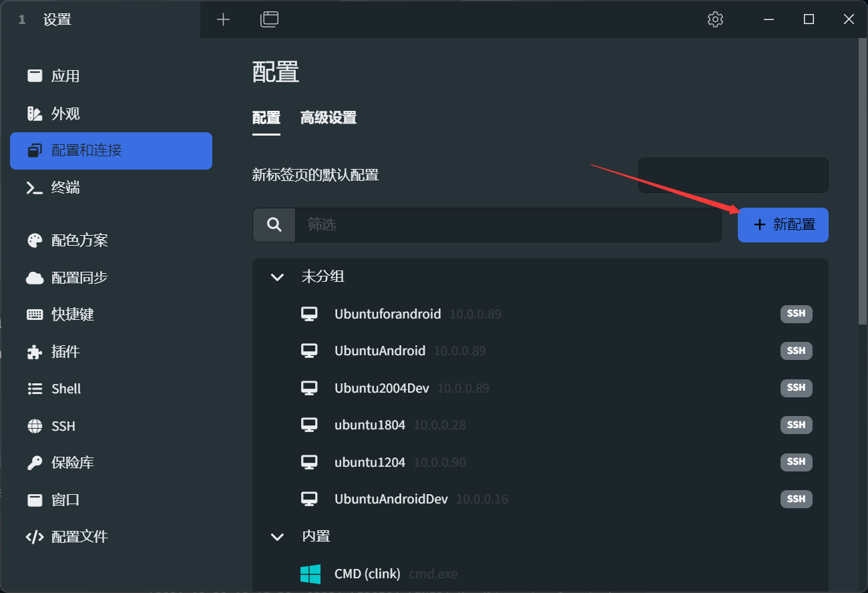
Task: Click the Windows logo icon beside CMD (clink)
Action: (x=310, y=574)
